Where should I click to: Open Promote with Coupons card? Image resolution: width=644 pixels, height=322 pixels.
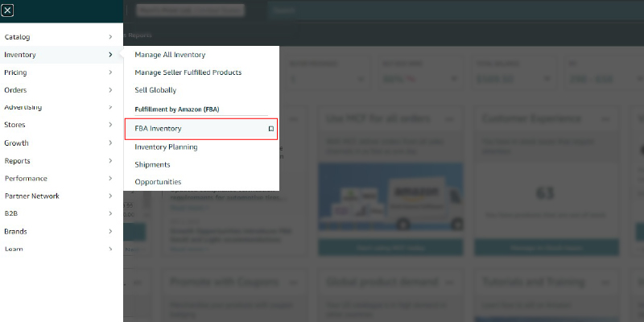[x=225, y=283]
